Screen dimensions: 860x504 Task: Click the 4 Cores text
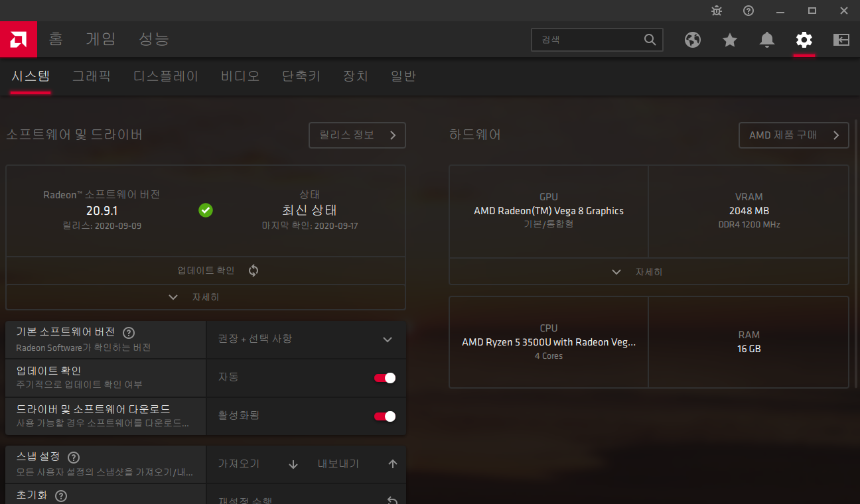point(549,356)
